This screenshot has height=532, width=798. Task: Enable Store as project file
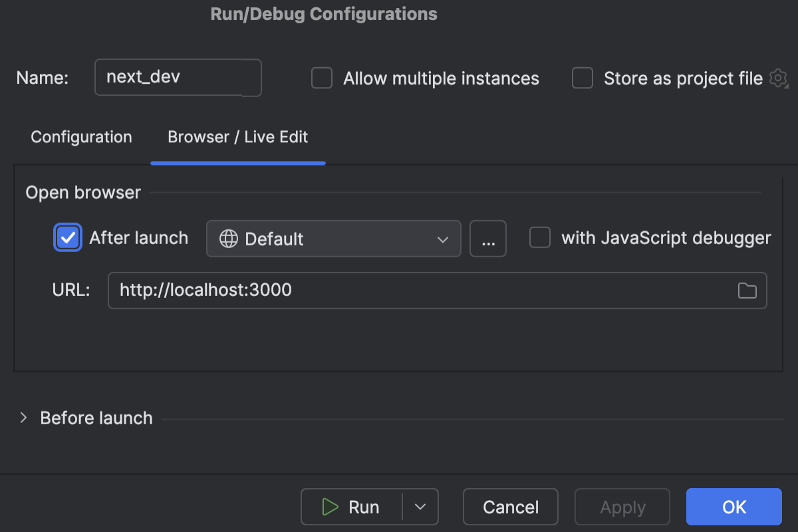tap(582, 78)
